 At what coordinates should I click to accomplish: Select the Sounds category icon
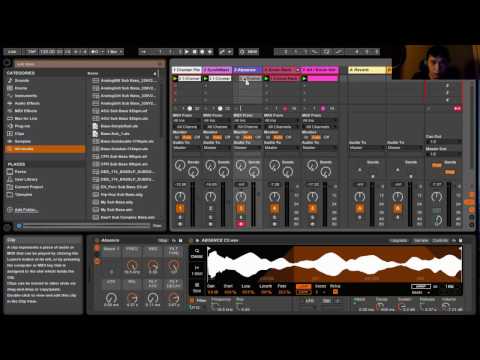pos(10,81)
